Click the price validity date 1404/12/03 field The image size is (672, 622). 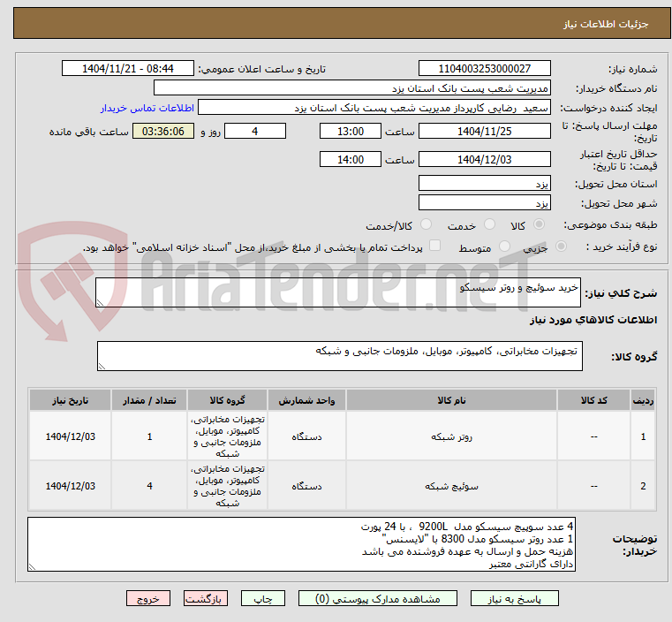pyautogui.click(x=484, y=159)
